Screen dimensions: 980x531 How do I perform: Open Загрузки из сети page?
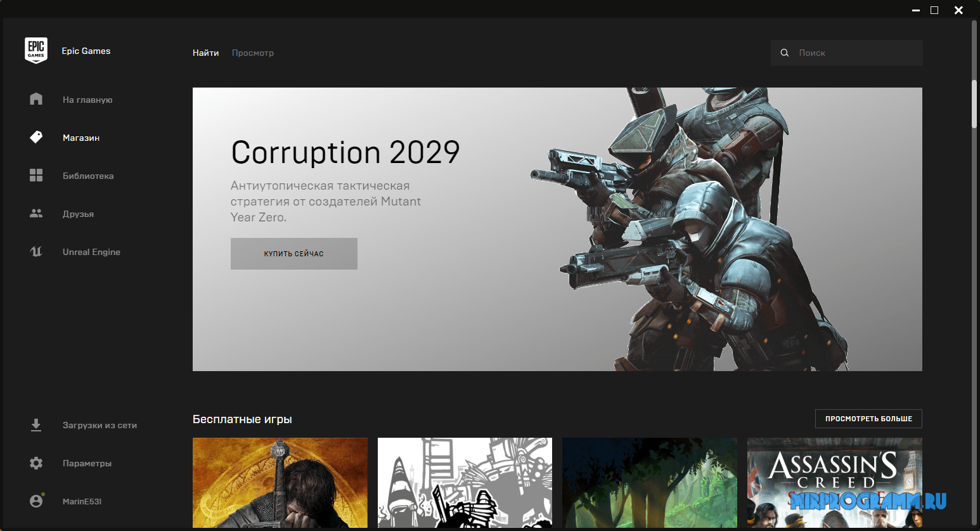pyautogui.click(x=100, y=425)
